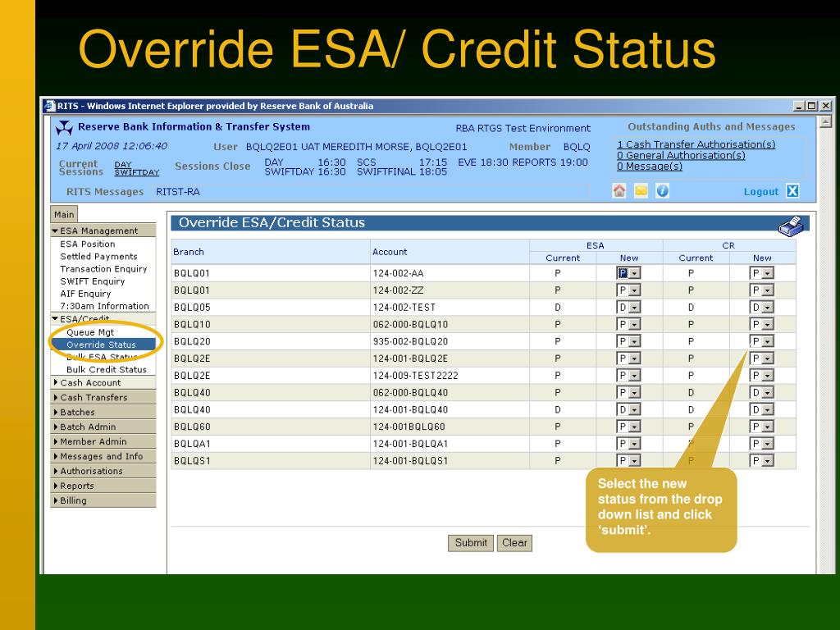The width and height of the screenshot is (840, 630).
Task: Expand the Batch Admin section
Action: click(103, 427)
